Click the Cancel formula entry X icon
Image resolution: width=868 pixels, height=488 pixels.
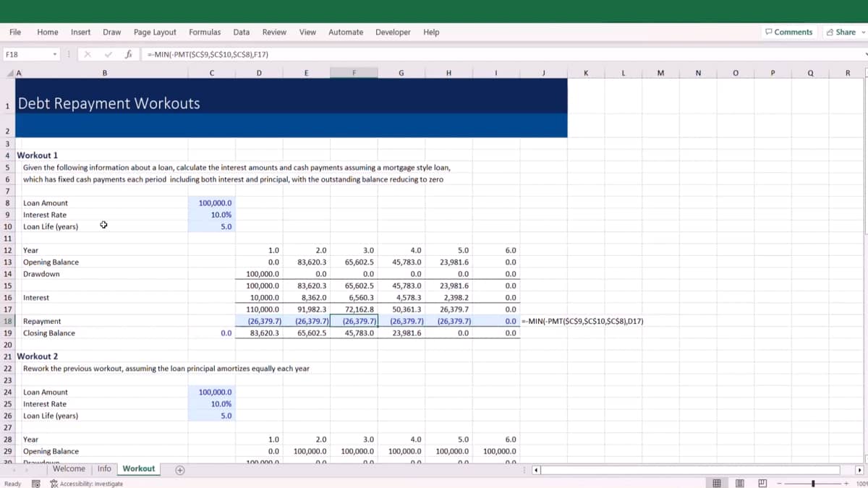click(86, 54)
